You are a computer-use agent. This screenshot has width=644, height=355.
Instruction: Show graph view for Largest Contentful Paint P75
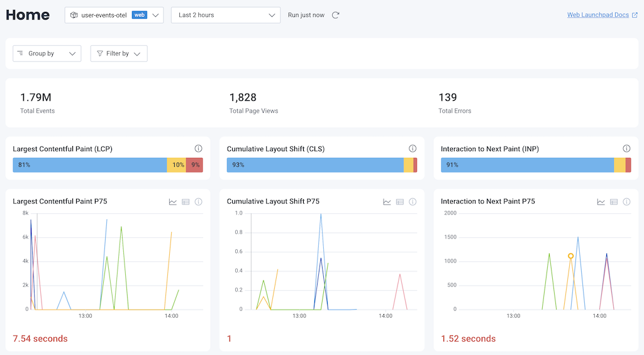click(x=173, y=202)
